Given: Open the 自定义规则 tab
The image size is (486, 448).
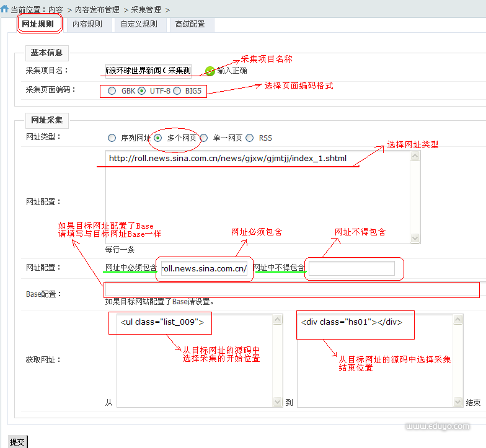Looking at the screenshot, I should (x=139, y=24).
